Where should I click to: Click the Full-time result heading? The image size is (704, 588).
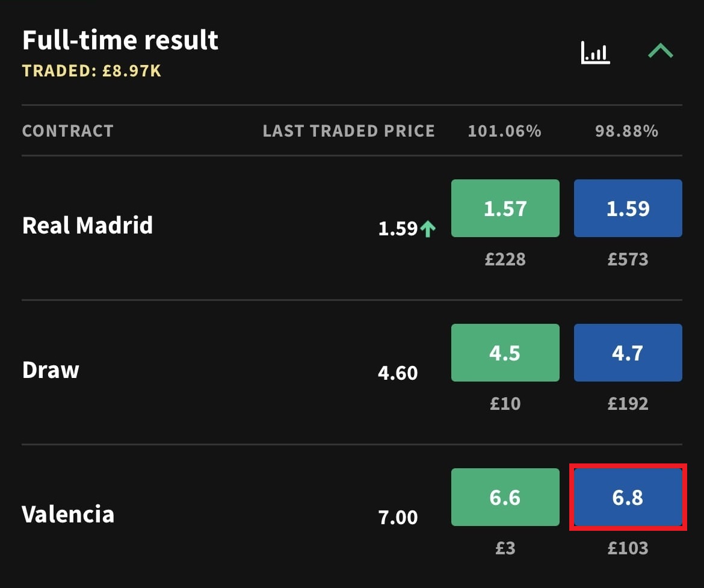point(120,40)
